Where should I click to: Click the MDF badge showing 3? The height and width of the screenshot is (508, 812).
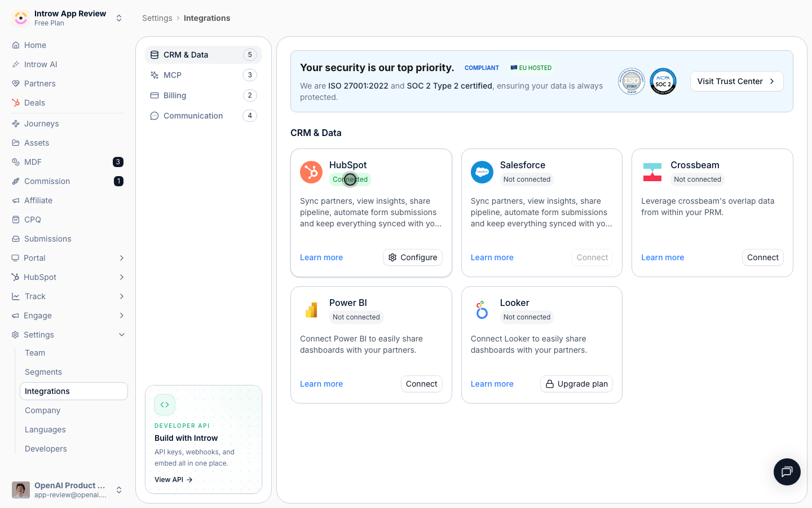pyautogui.click(x=118, y=162)
